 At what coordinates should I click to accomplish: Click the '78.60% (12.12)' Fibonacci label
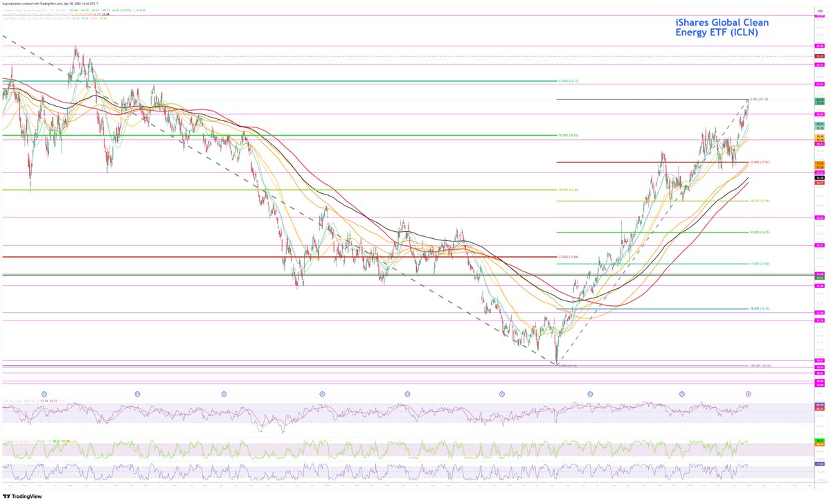click(x=761, y=309)
